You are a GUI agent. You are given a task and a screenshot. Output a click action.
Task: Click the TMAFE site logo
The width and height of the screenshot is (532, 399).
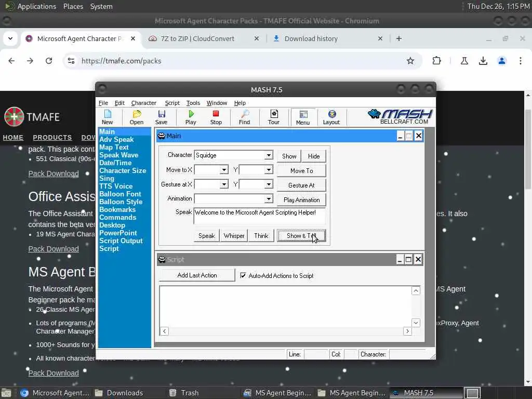pos(32,117)
